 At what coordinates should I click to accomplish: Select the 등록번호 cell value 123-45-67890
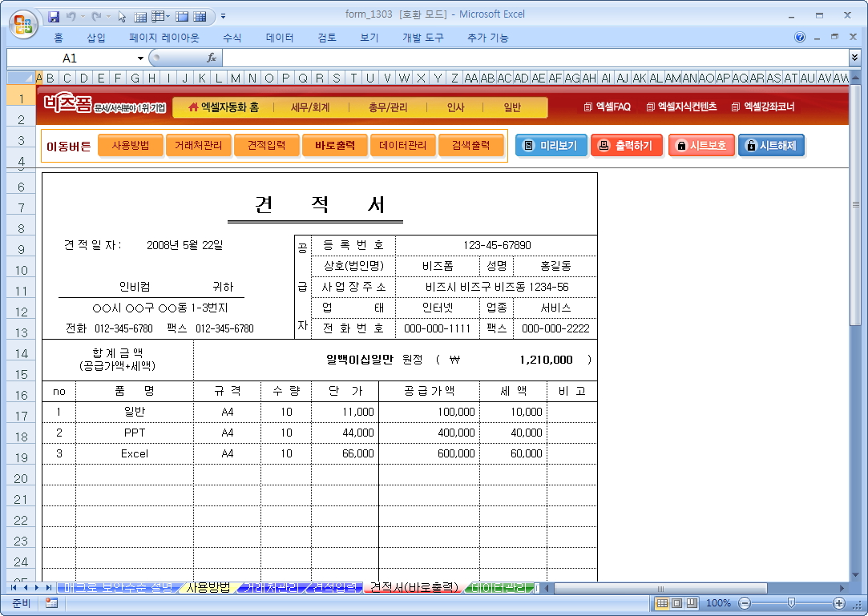[x=496, y=245]
